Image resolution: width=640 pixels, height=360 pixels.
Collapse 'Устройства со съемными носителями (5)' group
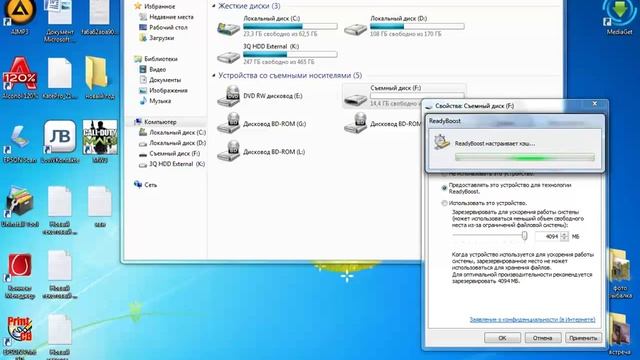click(x=213, y=76)
